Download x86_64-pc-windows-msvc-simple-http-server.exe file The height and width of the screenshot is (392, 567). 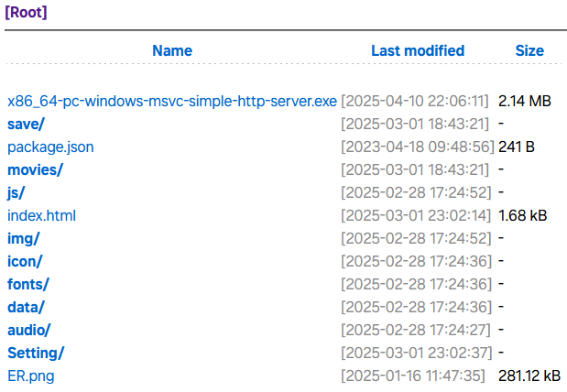pyautogui.click(x=172, y=101)
